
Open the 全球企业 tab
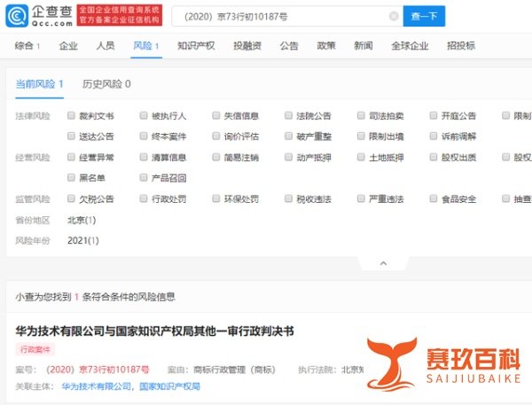point(410,45)
